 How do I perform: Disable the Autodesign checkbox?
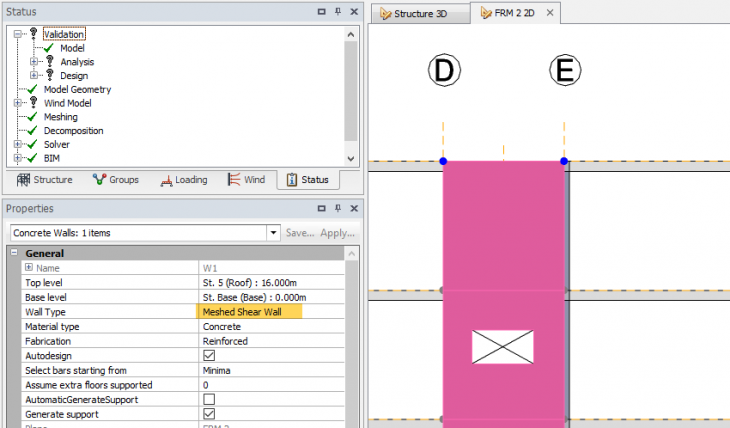click(209, 355)
